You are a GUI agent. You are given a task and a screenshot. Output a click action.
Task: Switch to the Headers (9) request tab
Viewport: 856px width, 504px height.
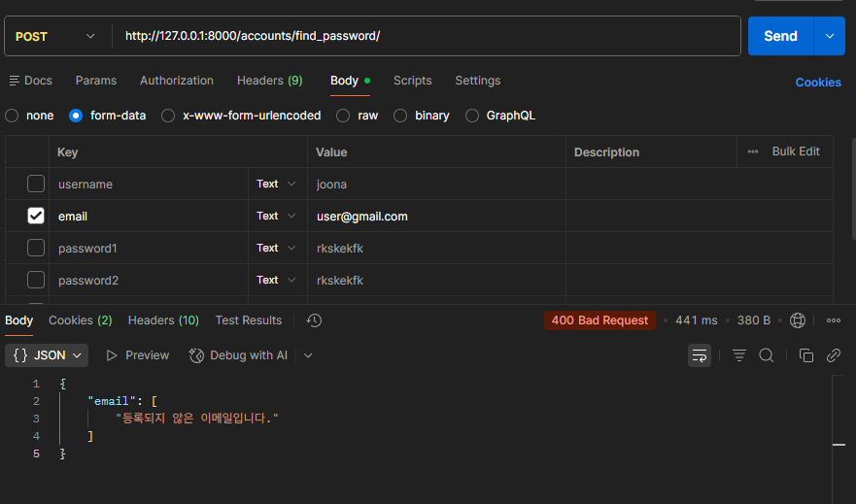point(269,81)
